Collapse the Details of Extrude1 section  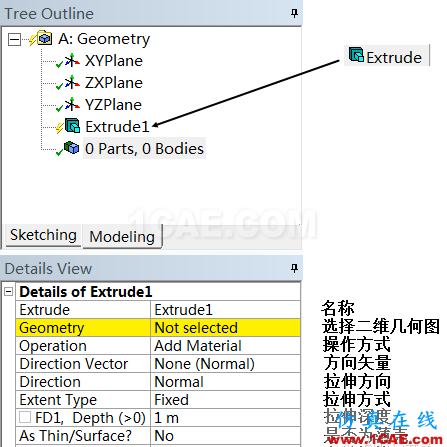click(9, 292)
